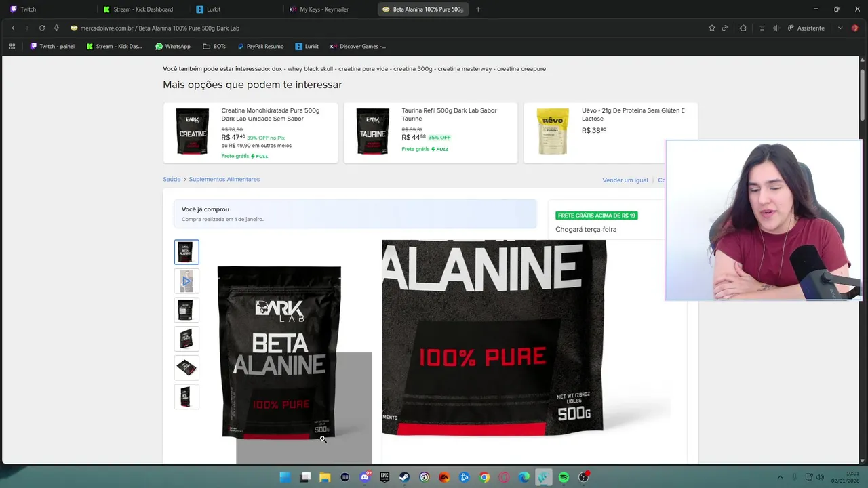Click the 'creatina creapure' suggestion link
The image size is (868, 488).
coord(521,69)
